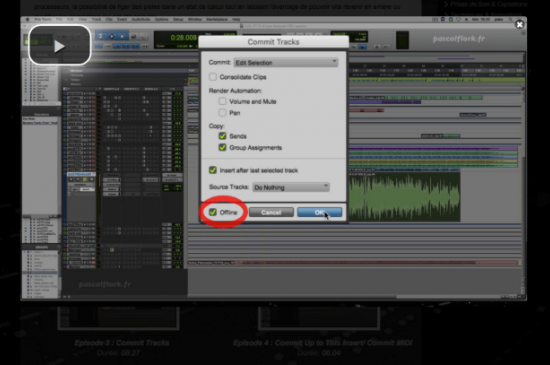Click the main counter showing 0:28.008
The height and width of the screenshot is (365, 550).
[183, 37]
